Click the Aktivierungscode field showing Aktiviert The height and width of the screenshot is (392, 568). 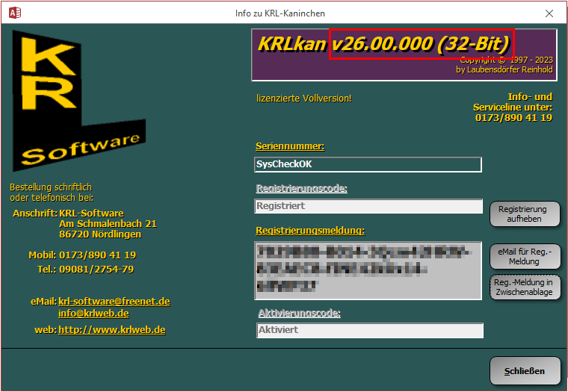370,330
